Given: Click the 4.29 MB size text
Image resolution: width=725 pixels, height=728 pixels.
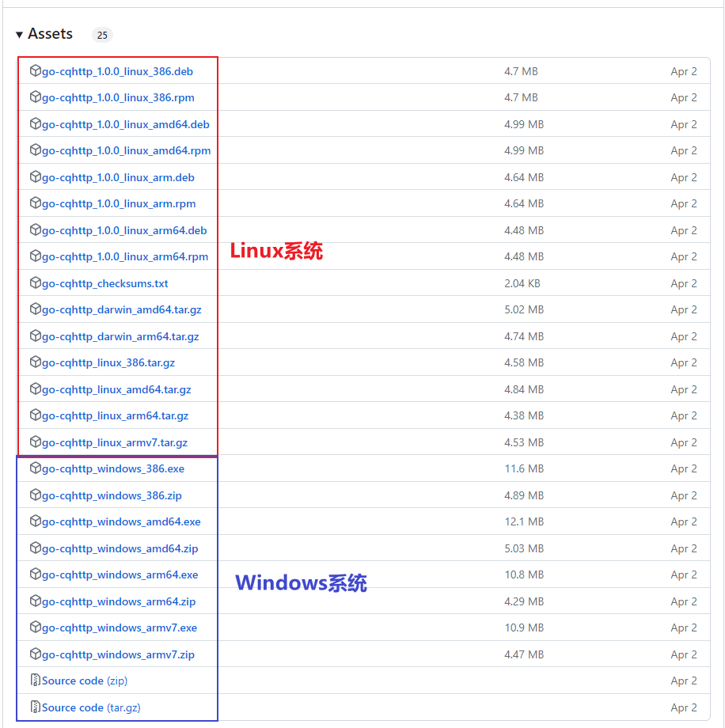Looking at the screenshot, I should pos(524,601).
